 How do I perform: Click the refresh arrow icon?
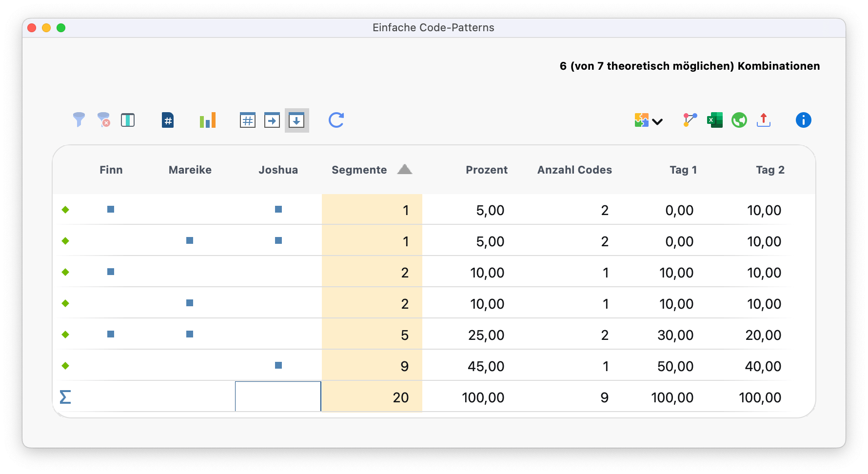pyautogui.click(x=336, y=120)
